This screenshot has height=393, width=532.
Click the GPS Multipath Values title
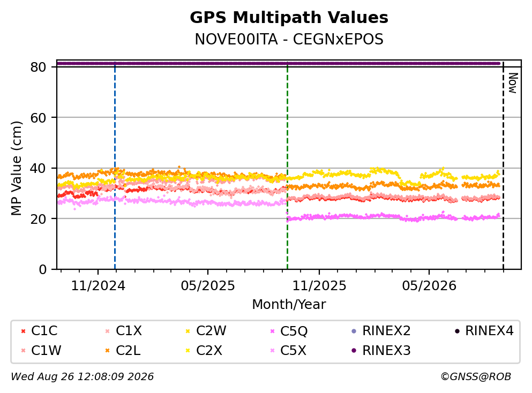pos(289,18)
